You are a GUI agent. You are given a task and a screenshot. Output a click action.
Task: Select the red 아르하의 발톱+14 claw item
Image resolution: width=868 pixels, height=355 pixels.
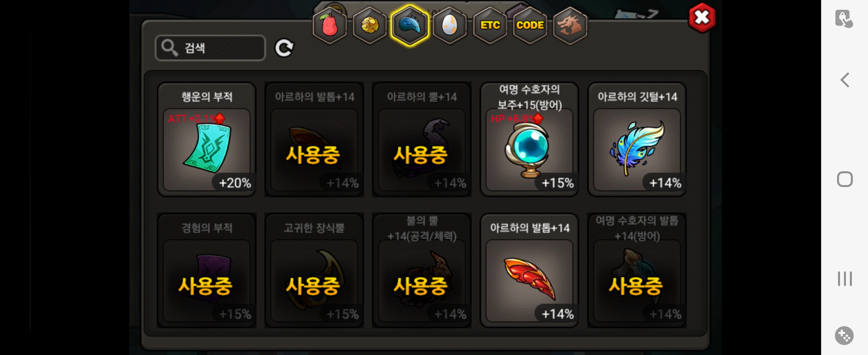[529, 271]
